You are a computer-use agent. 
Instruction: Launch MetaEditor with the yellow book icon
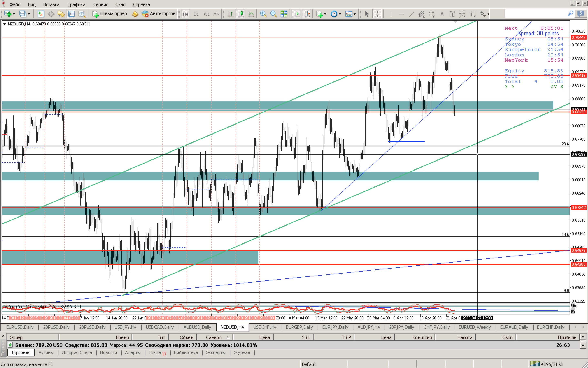(x=135, y=14)
